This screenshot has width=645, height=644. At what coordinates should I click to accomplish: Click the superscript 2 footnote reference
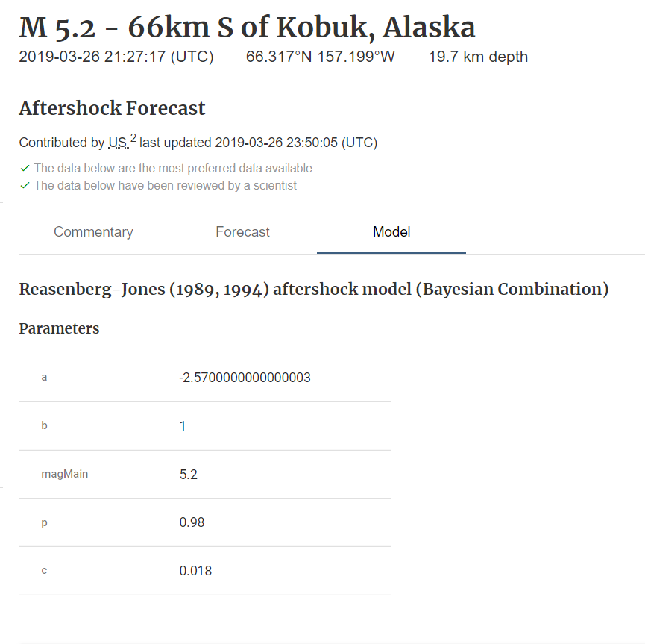tap(133, 138)
